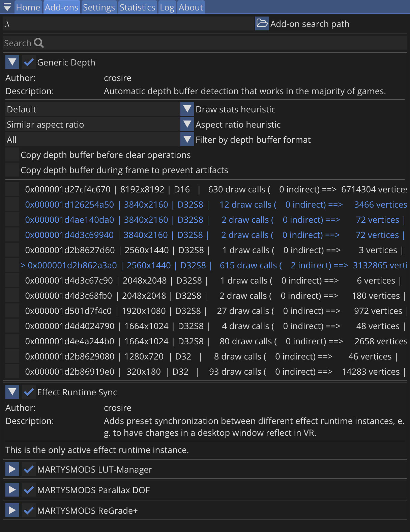Open the Draw stats heuristic dropdown
Screen dimensions: 410x532
[x=187, y=109]
